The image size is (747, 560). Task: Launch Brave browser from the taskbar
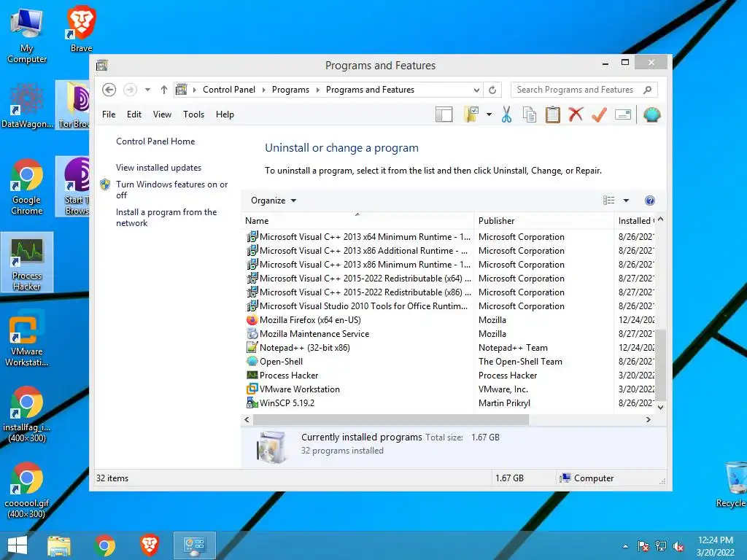coord(150,545)
